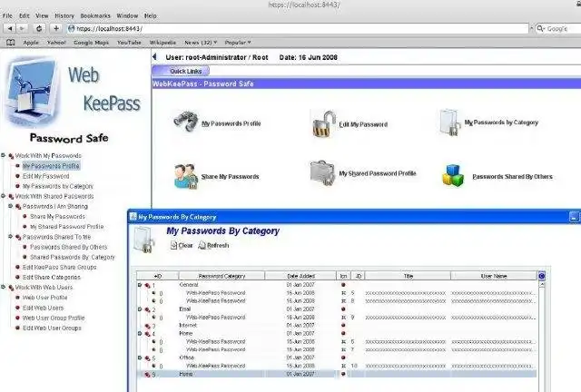Click the Google search magnifier icon
Viewport: 581px width, 392px height.
[540, 28]
